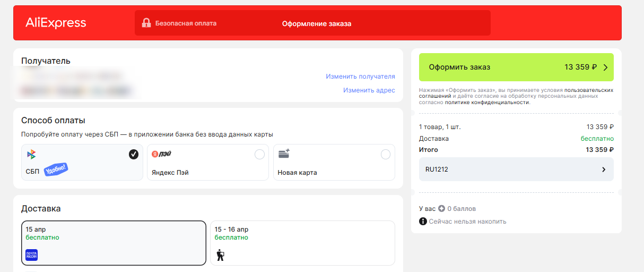Viewport: 644px width, 272px height.
Task: Select the СБП payment radio button
Action: click(x=134, y=155)
